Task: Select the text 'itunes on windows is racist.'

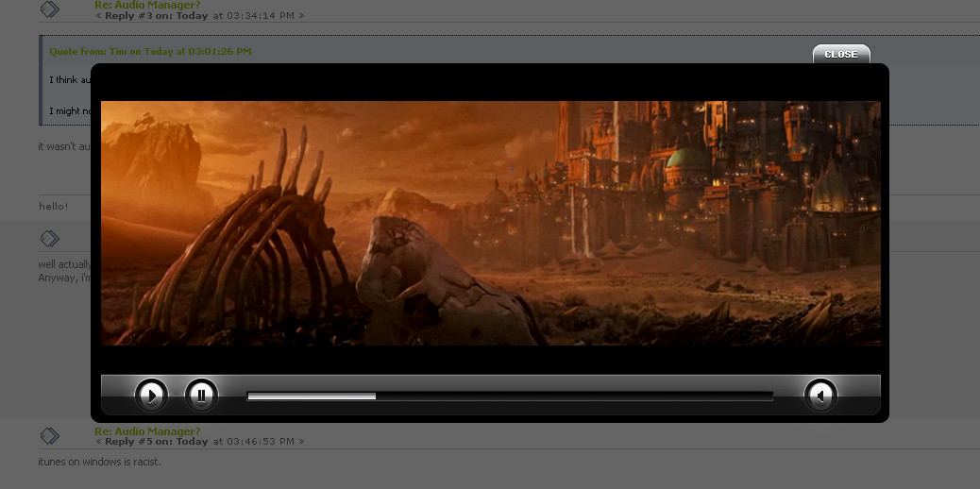Action: (x=99, y=463)
